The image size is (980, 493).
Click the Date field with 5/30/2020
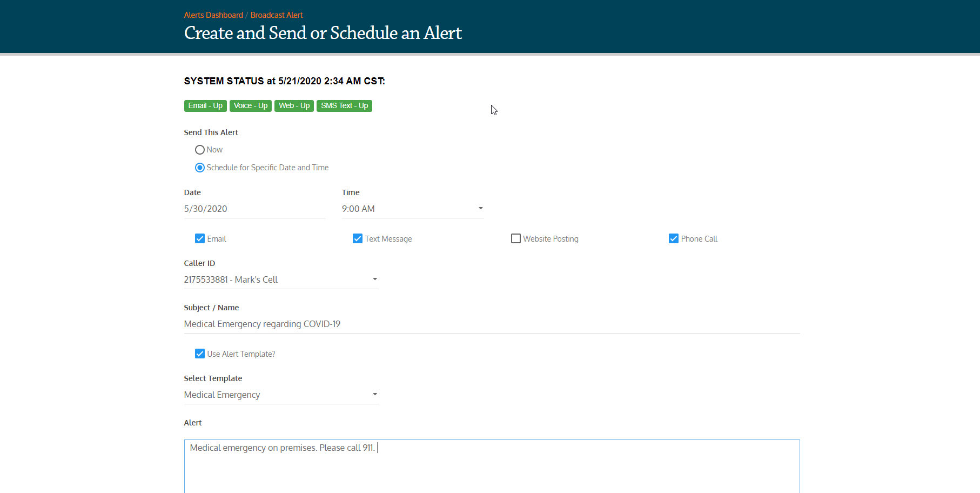pos(254,209)
